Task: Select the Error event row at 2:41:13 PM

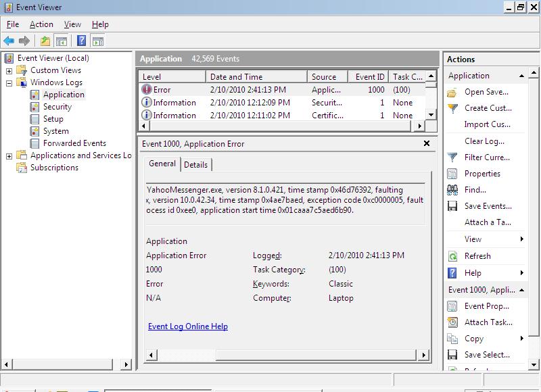Action: [282, 90]
